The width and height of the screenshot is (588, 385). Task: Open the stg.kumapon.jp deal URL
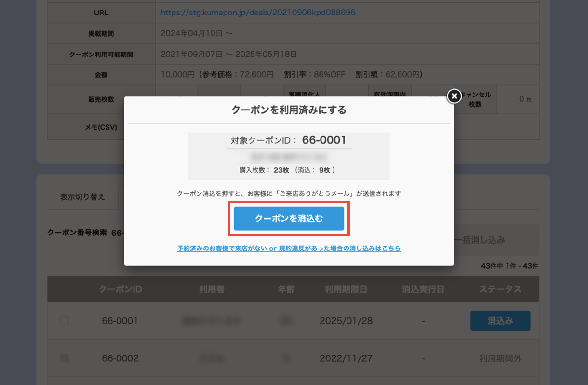pos(258,13)
